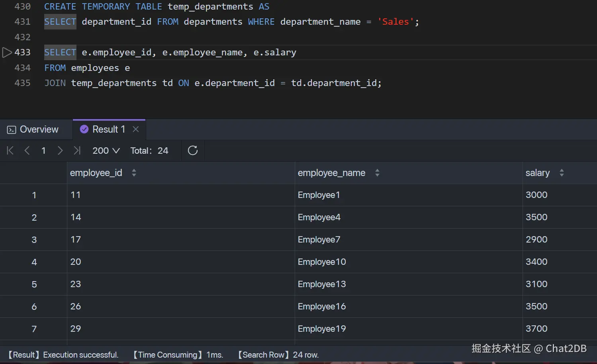The image size is (597, 364).
Task: Select cell with employee_id 11
Action: [x=181, y=195]
